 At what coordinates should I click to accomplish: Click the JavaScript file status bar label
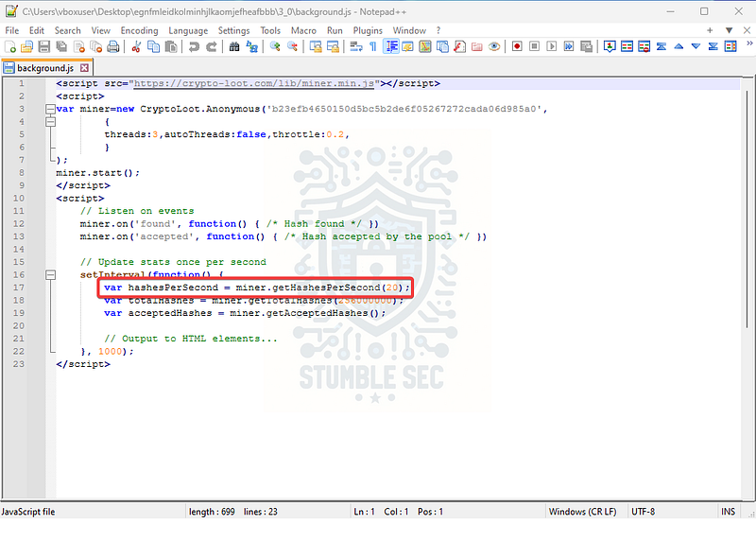(28, 512)
